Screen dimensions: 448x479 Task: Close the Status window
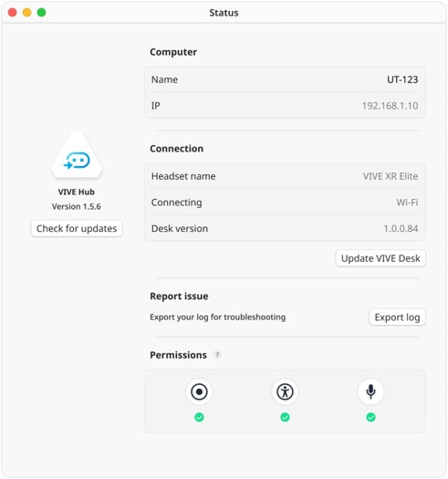click(x=12, y=13)
